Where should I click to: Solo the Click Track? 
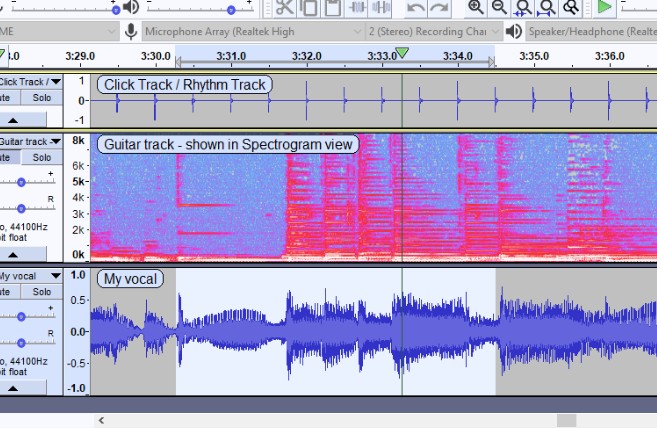click(42, 98)
